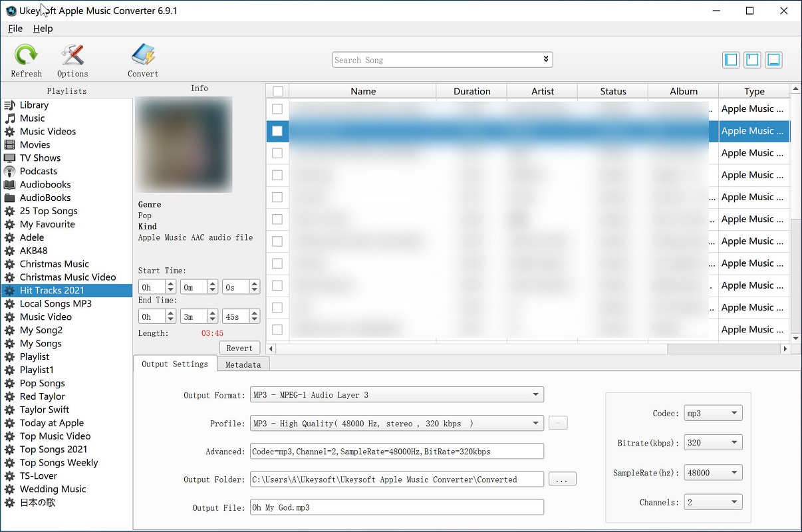Click the gear icon beside Top Songs Weekly

9,463
